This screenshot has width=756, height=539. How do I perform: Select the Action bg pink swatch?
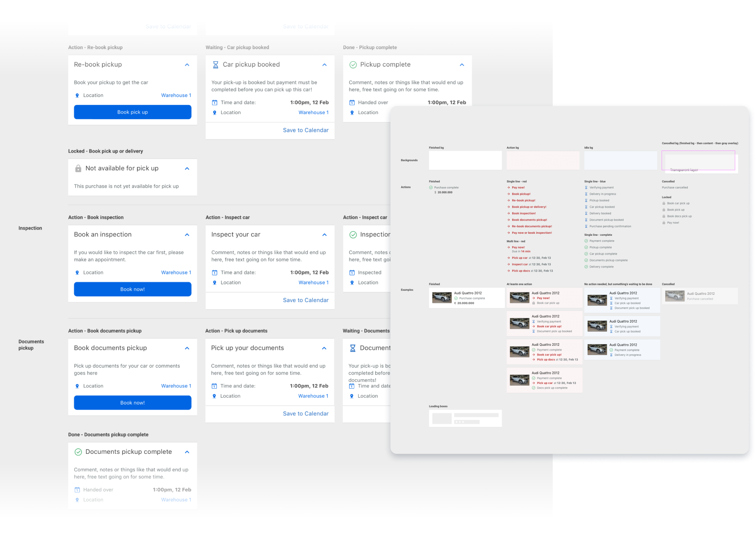[x=543, y=160]
